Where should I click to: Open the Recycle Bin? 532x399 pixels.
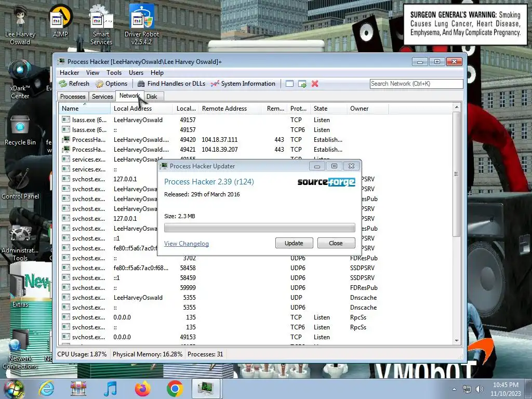coord(20,130)
